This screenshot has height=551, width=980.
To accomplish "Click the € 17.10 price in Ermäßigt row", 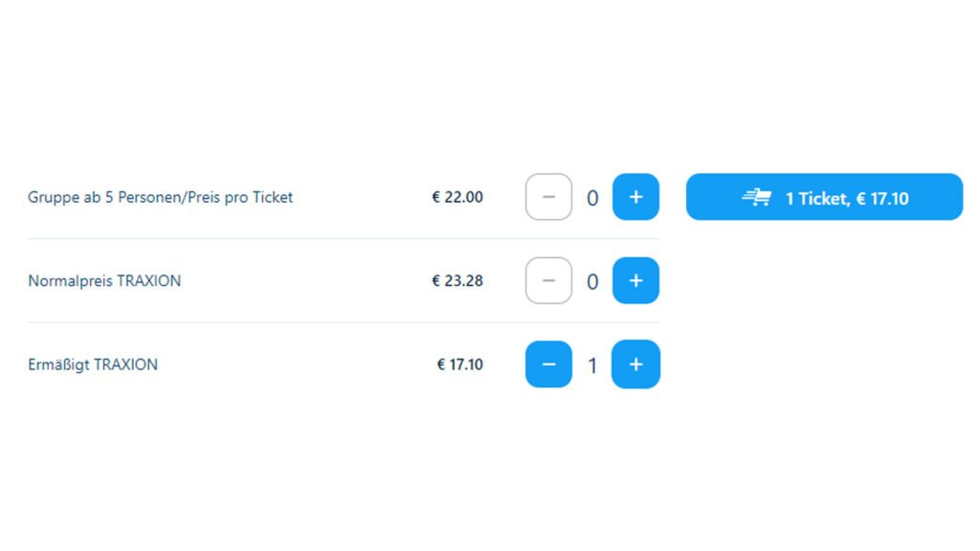I will click(x=460, y=364).
